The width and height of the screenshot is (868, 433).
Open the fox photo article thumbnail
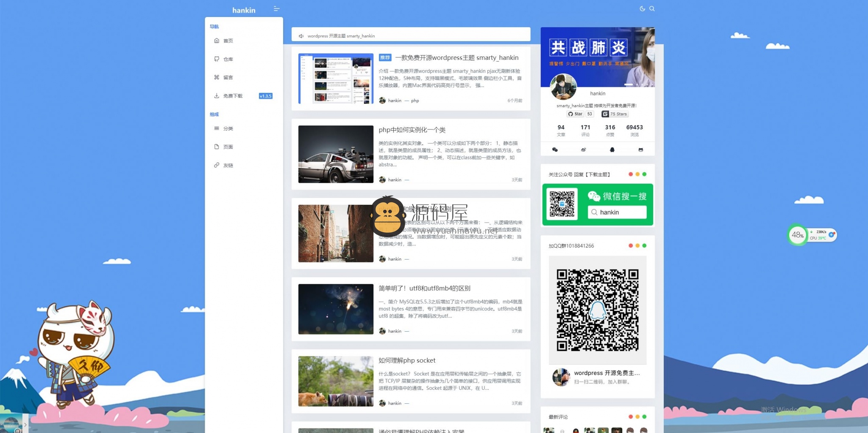point(336,381)
